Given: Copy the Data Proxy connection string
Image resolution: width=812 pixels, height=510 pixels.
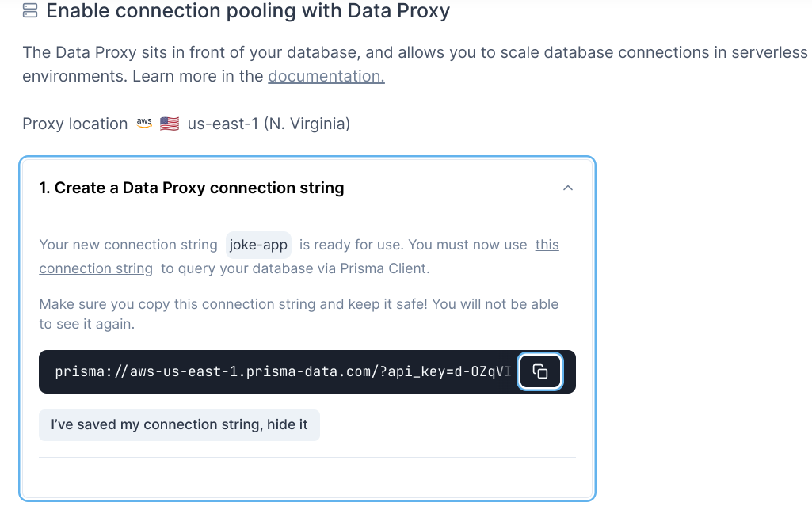Looking at the screenshot, I should click(540, 371).
